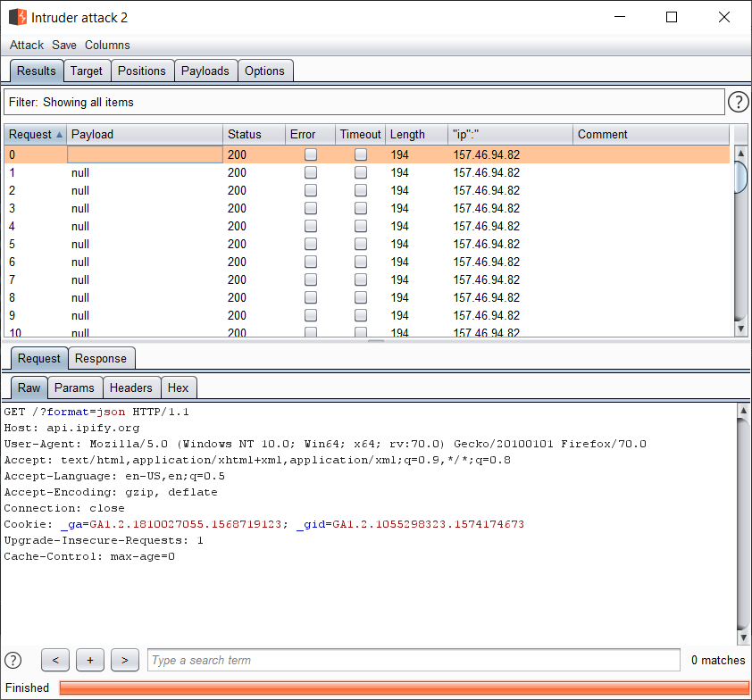The width and height of the screenshot is (752, 700).
Task: Open the Save menu
Action: click(64, 45)
